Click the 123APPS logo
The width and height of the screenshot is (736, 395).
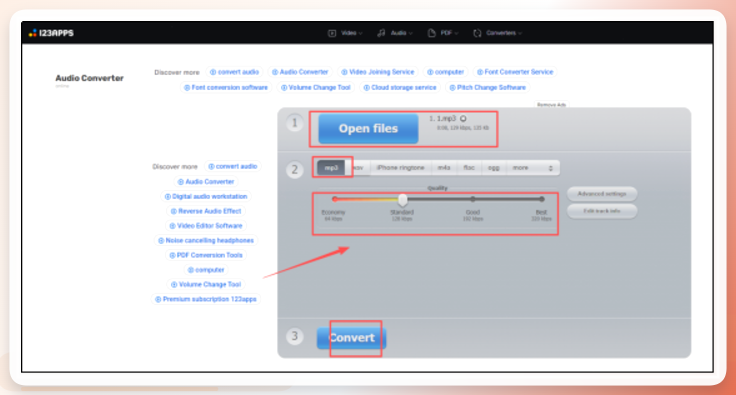(51, 33)
